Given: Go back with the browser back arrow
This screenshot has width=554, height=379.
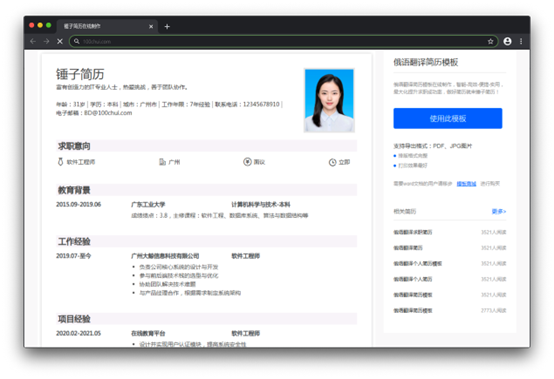Looking at the screenshot, I should pyautogui.click(x=33, y=41).
